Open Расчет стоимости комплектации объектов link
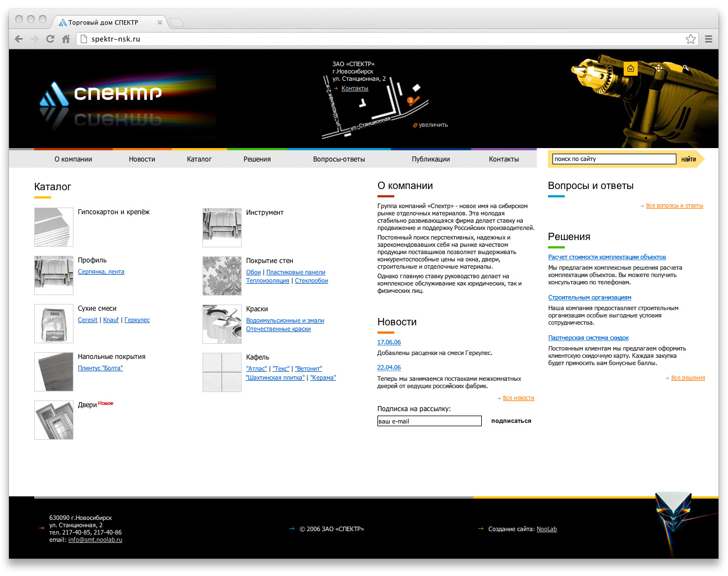 coord(607,257)
